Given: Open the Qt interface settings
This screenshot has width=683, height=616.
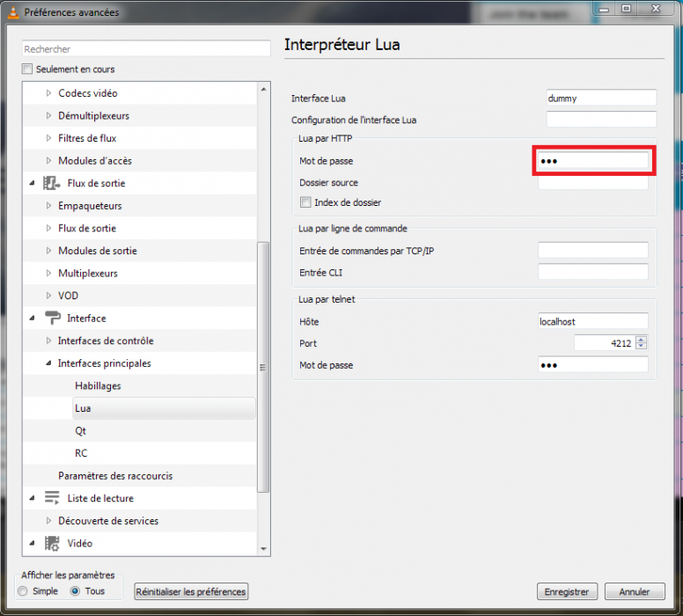Looking at the screenshot, I should pos(81,431).
